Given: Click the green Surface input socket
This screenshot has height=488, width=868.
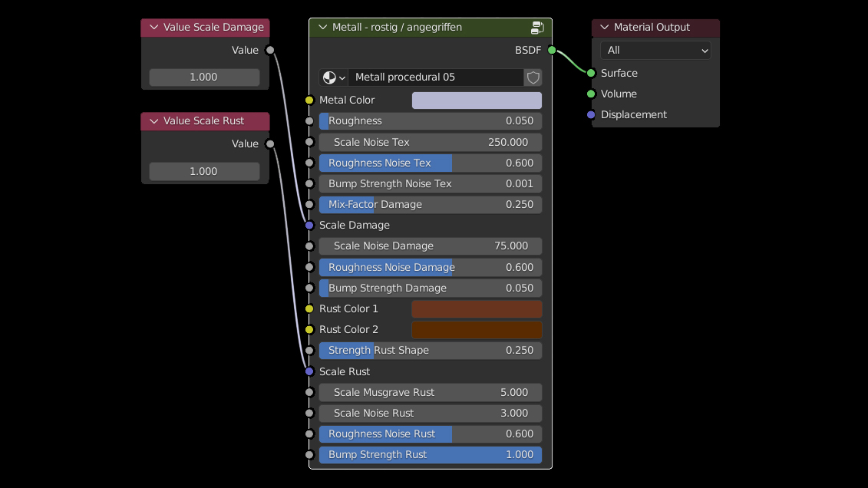Looking at the screenshot, I should [x=591, y=74].
